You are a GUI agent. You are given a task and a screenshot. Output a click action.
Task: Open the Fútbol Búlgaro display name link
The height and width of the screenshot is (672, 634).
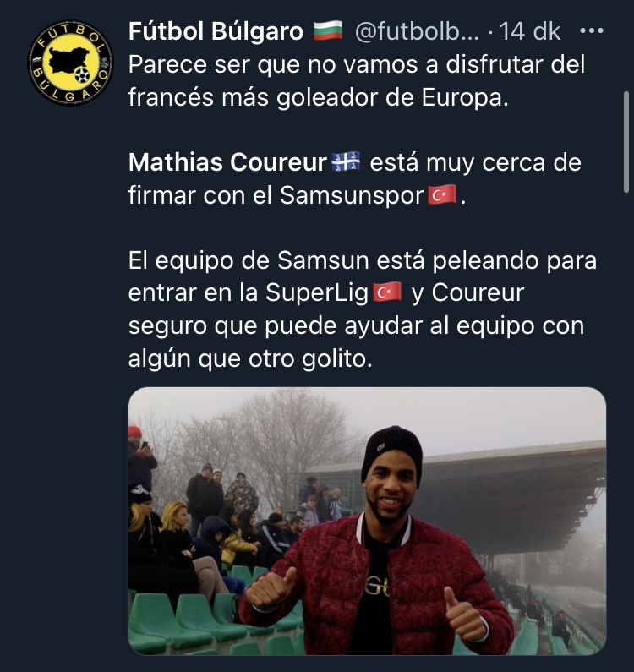point(216,31)
